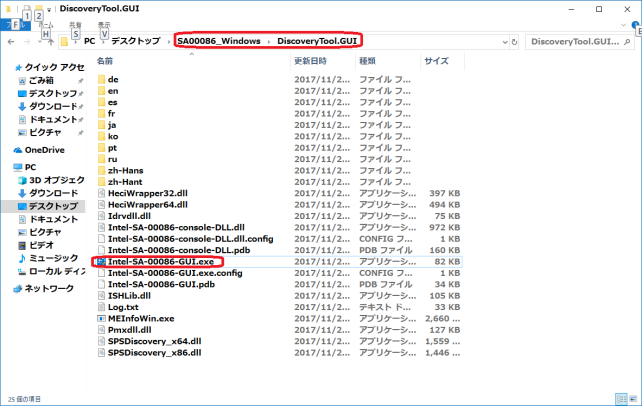Open the 共有 ribbon tab
The height and width of the screenshot is (406, 642).
pos(75,25)
